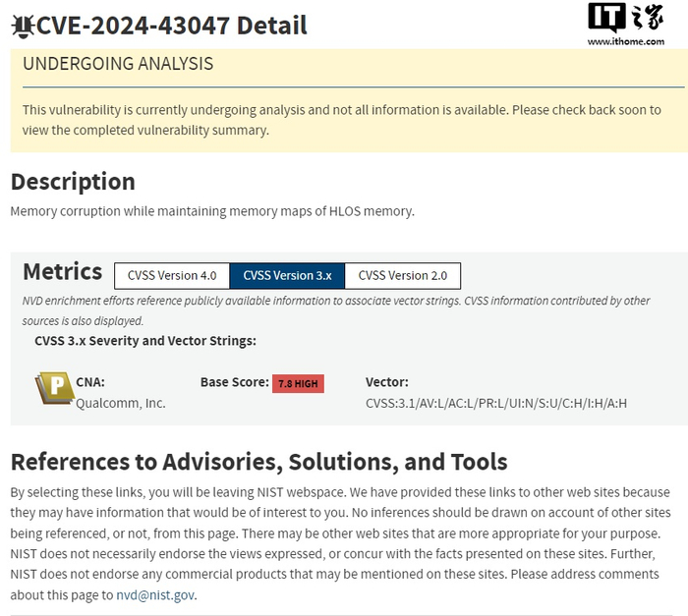Screen dimensions: 688x616
Task: Click the Qualcomm, Inc. CNA name
Action: click(x=121, y=403)
